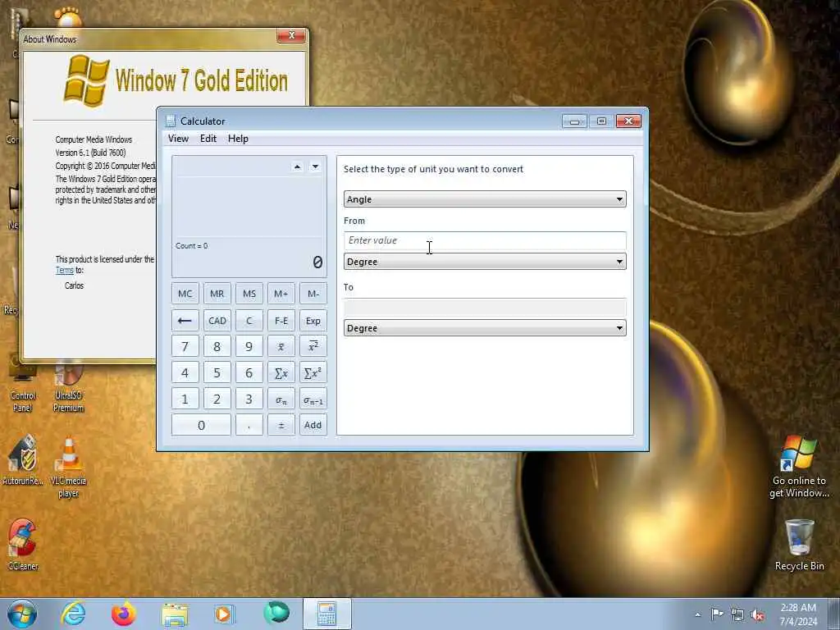This screenshot has height=630, width=840.
Task: Click the To result output field
Action: coord(485,307)
